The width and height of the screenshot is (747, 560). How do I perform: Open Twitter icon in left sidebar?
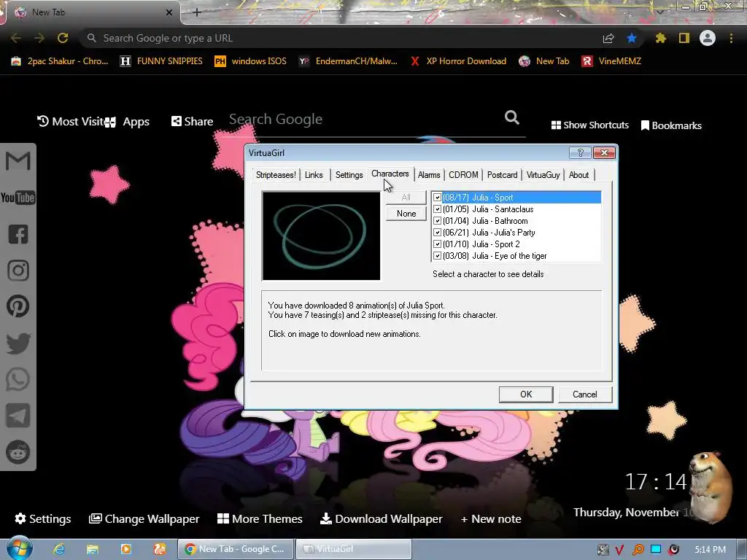[18, 343]
